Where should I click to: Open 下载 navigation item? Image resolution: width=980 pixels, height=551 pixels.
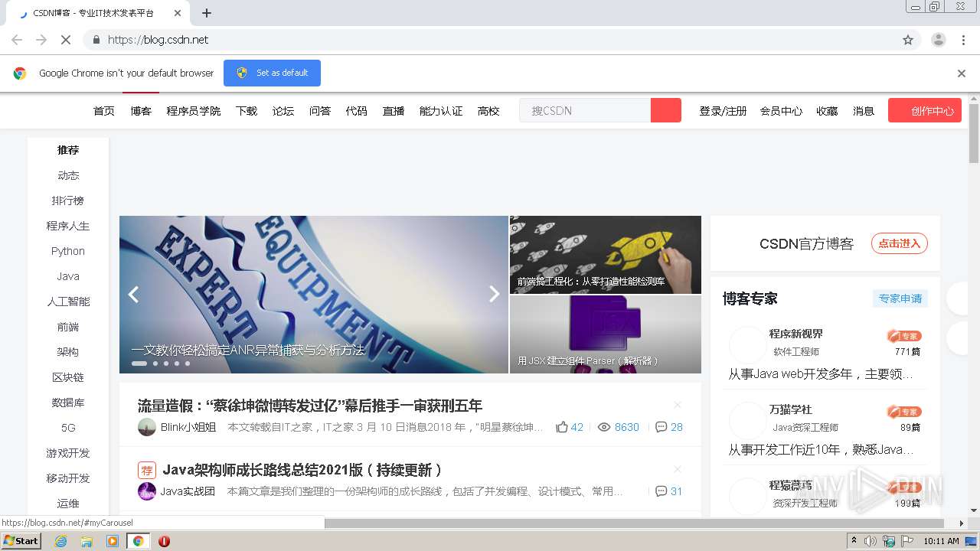coord(247,111)
